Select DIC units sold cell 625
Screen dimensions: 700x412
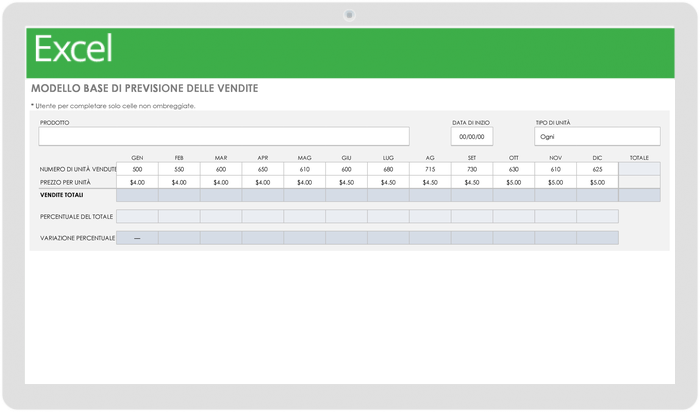(x=597, y=169)
